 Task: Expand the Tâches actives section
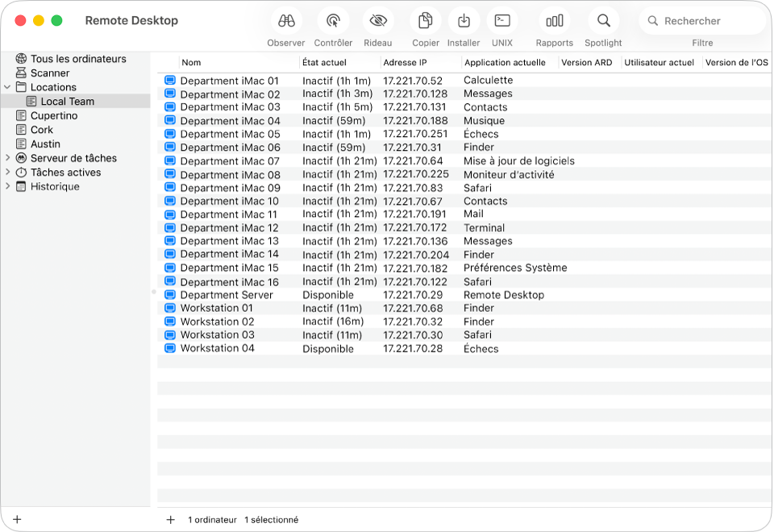point(8,172)
